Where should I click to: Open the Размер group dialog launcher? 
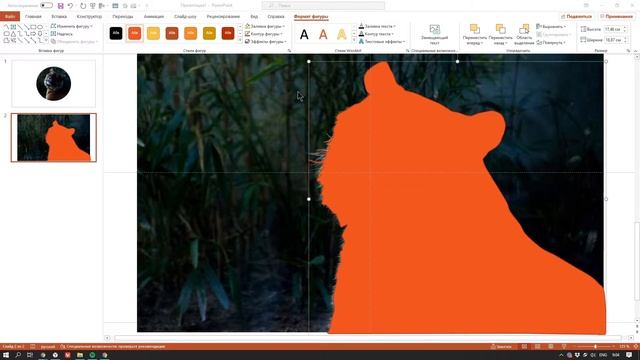tap(628, 51)
